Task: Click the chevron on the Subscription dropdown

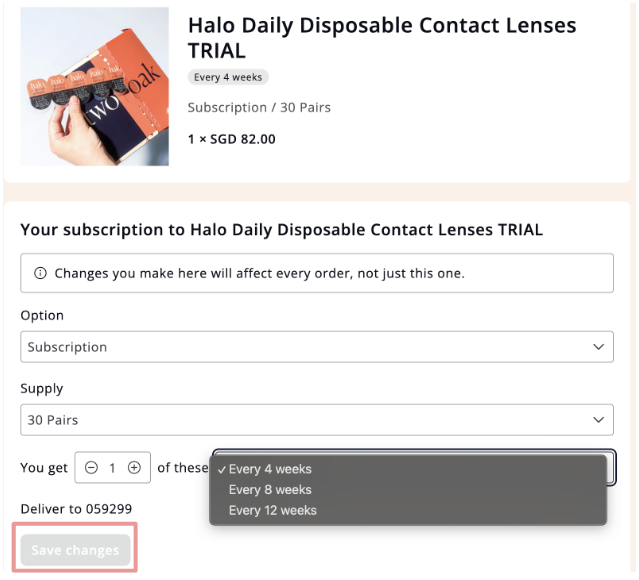Action: coord(598,347)
